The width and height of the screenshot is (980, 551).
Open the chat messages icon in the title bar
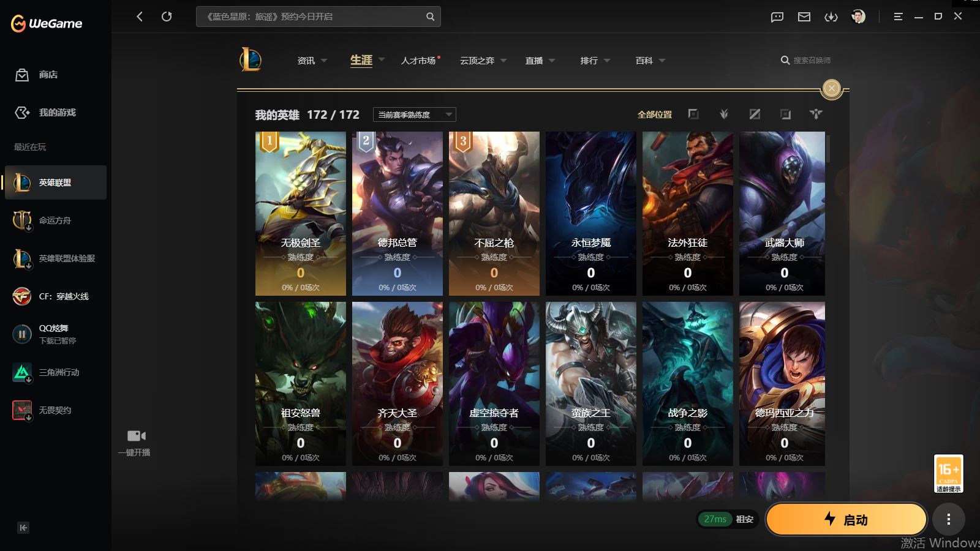pyautogui.click(x=777, y=17)
